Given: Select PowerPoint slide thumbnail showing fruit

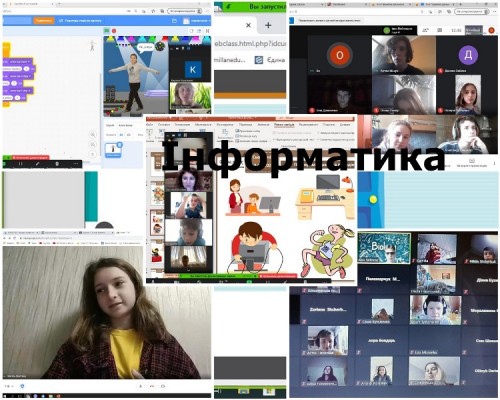Looking at the screenshot, I should pyautogui.click(x=157, y=193).
